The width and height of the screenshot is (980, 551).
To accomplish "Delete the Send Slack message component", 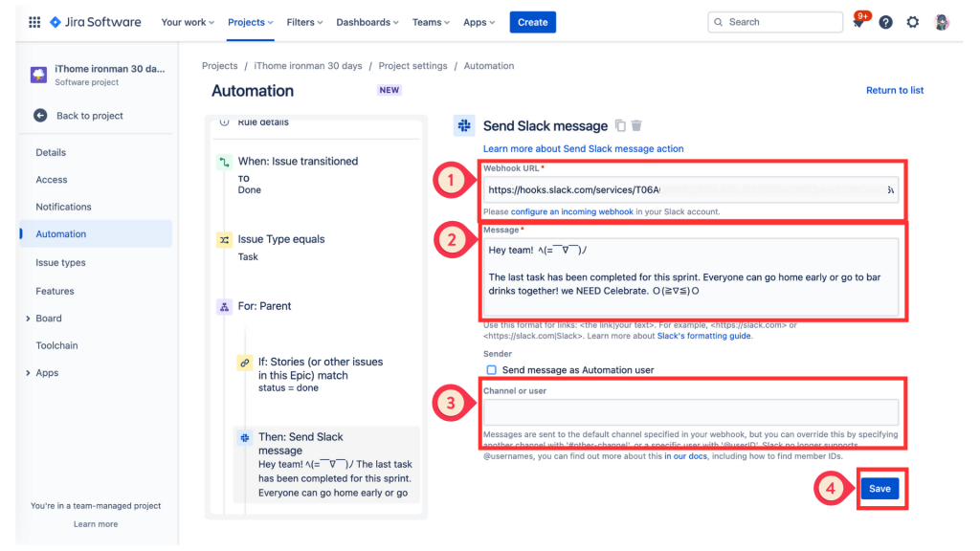I will 636,125.
